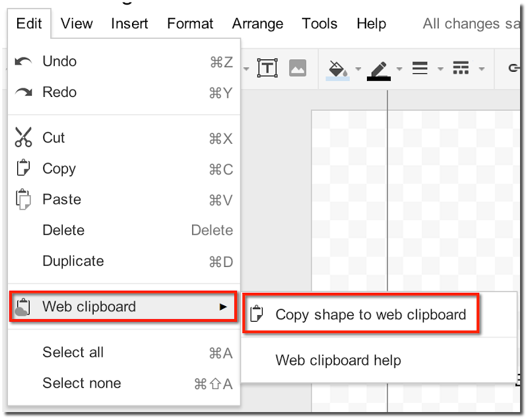
Task: Click the Web clipboard cloud icon
Action: (23, 307)
